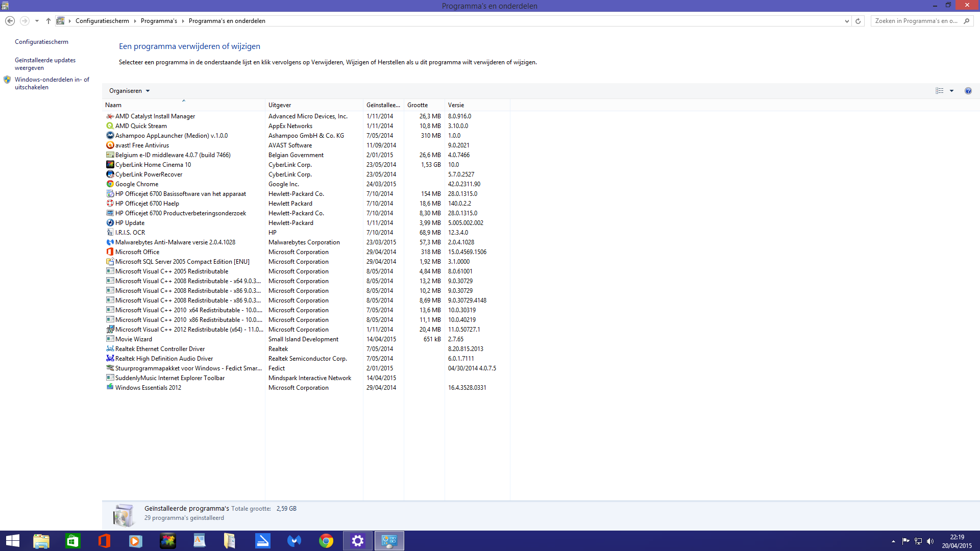Screen dimensions: 980x551
Task: Open the help question mark icon
Action: [x=968, y=91]
